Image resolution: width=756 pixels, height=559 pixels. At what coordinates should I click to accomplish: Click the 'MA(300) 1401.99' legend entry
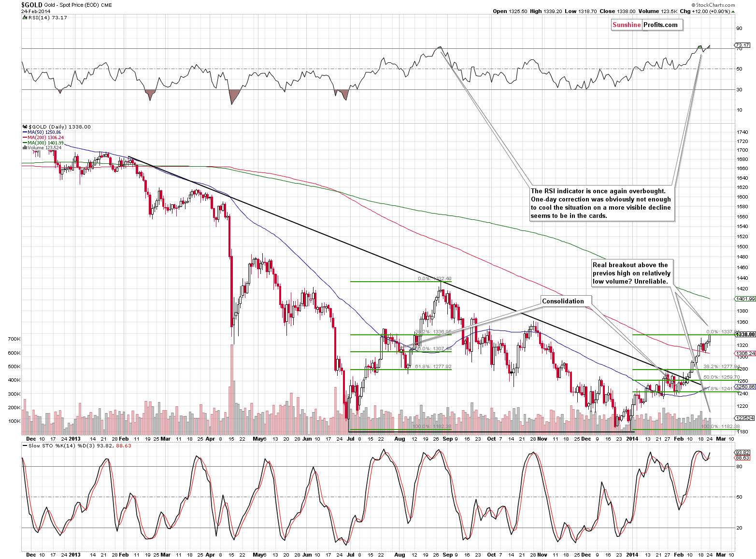coord(46,143)
